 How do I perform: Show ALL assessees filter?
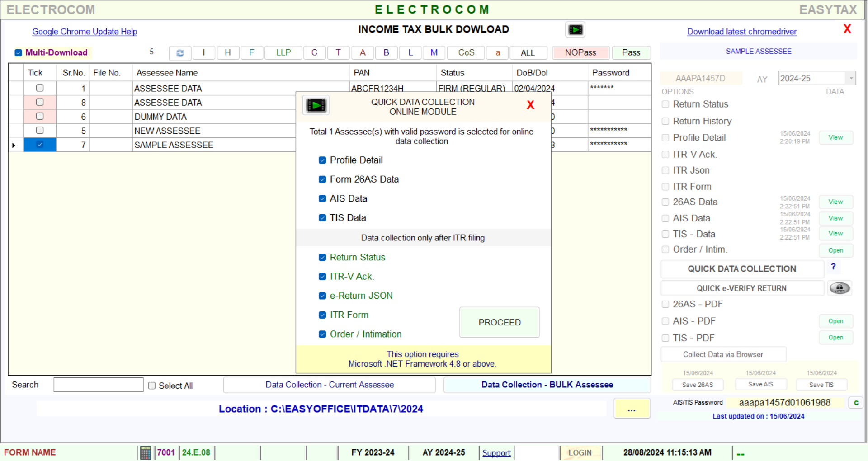coord(528,53)
